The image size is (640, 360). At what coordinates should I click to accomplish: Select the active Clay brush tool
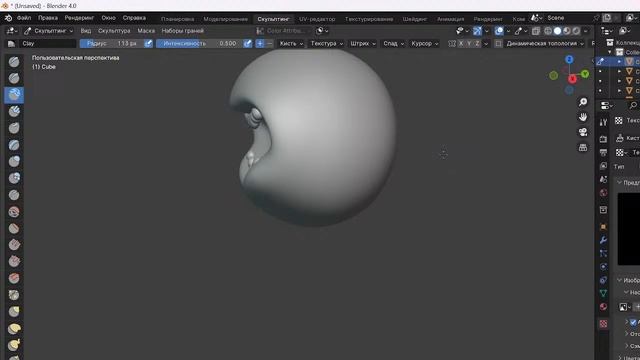tap(14, 95)
